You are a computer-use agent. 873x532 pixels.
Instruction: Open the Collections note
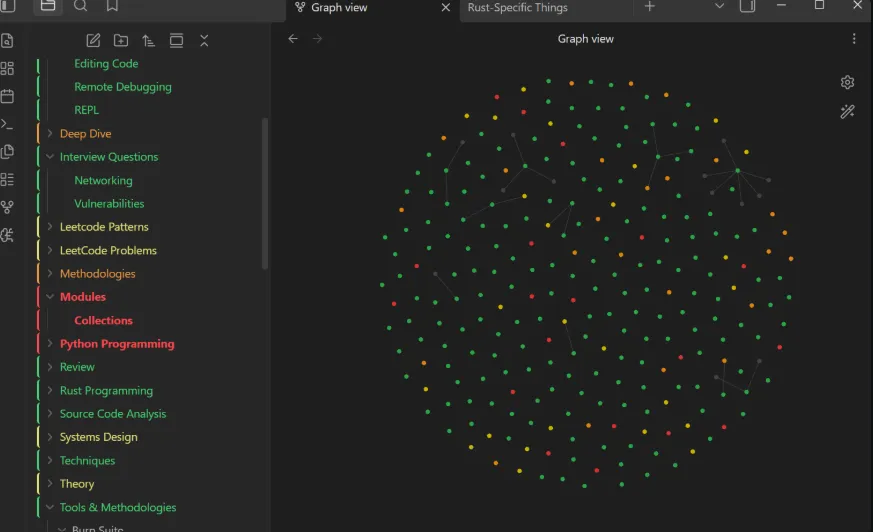[103, 321]
